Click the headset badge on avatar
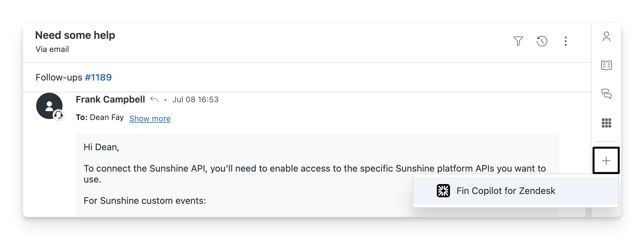The image size is (644, 240). point(59,115)
